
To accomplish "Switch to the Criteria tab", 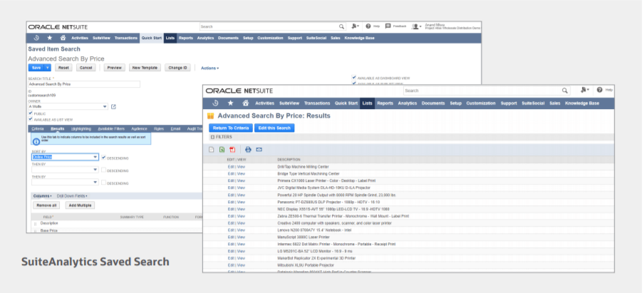I will (37, 129).
